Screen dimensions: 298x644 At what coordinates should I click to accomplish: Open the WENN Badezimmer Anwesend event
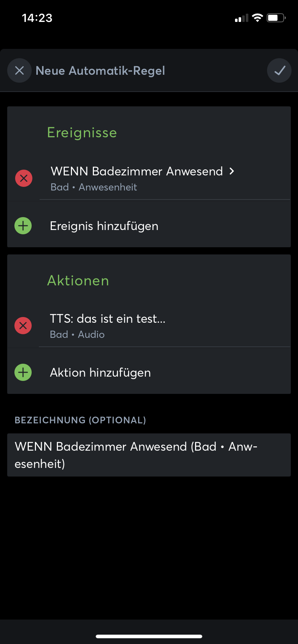point(137,171)
